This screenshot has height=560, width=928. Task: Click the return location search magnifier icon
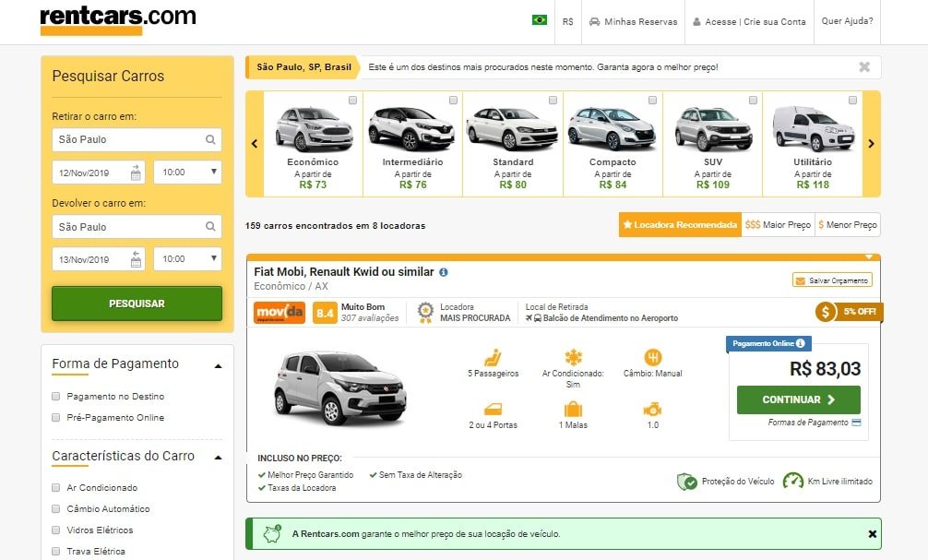tap(210, 227)
